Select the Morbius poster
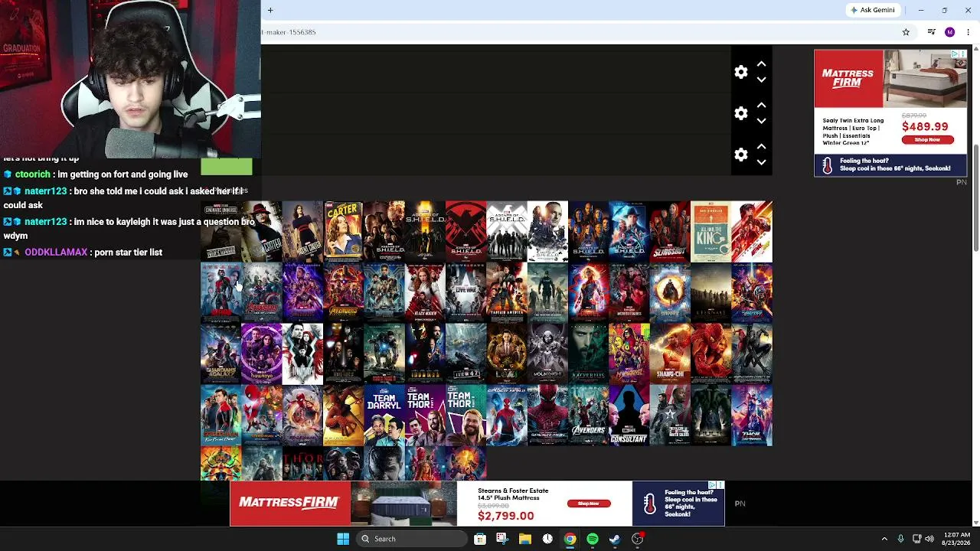980x551 pixels. point(588,354)
